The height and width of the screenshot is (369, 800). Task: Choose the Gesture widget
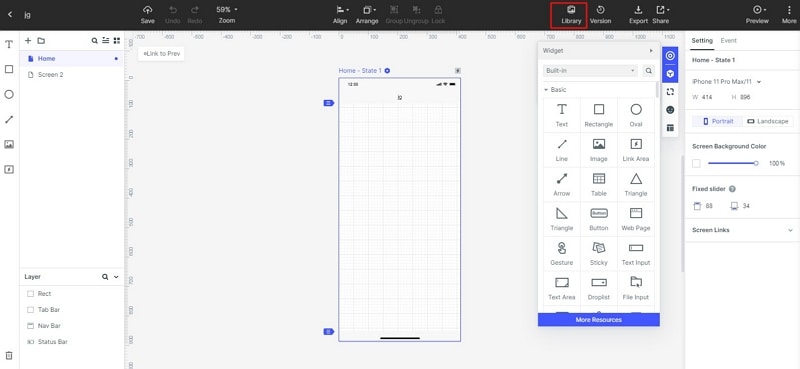click(562, 254)
